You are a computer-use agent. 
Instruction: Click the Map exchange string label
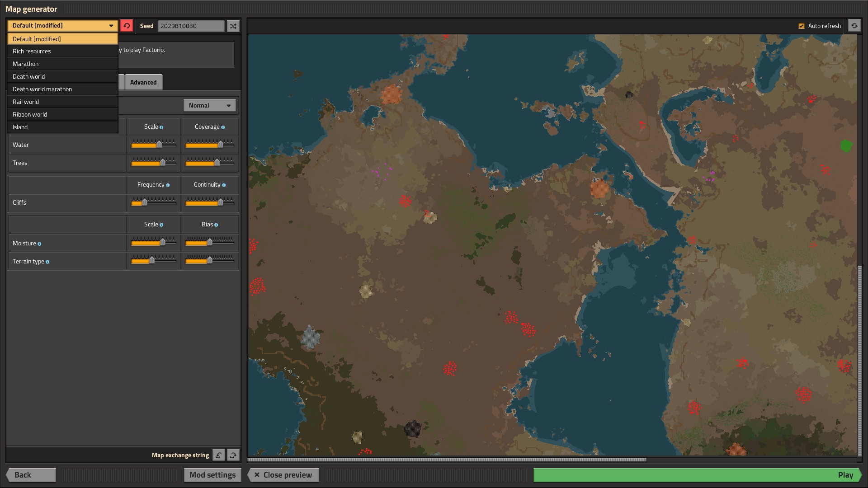180,455
